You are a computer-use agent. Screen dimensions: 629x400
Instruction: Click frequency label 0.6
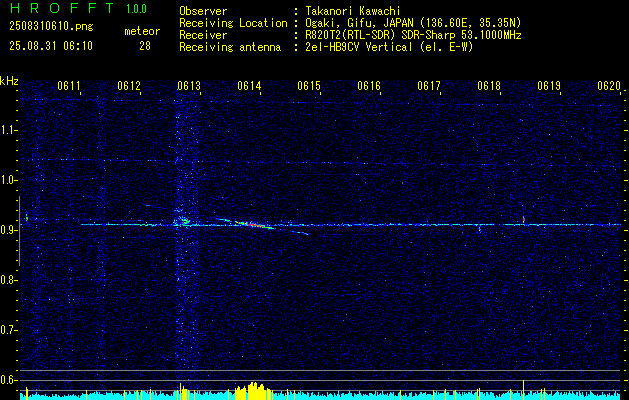pyautogui.click(x=8, y=380)
